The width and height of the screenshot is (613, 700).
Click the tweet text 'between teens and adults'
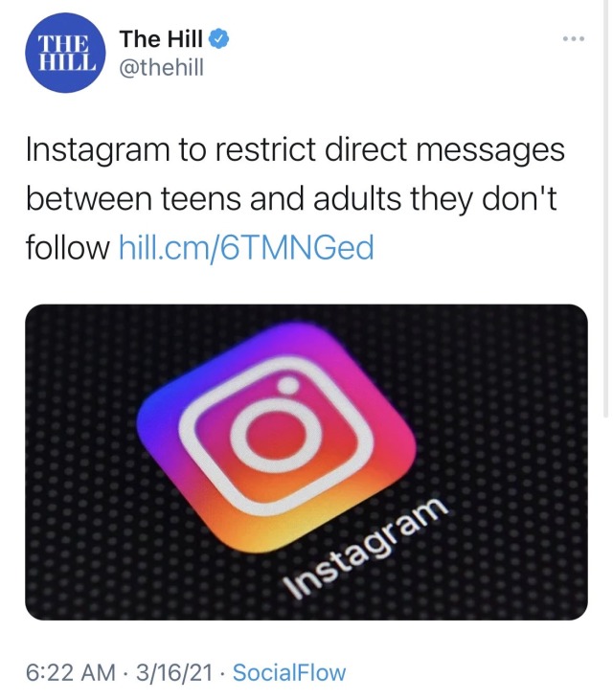tap(213, 198)
